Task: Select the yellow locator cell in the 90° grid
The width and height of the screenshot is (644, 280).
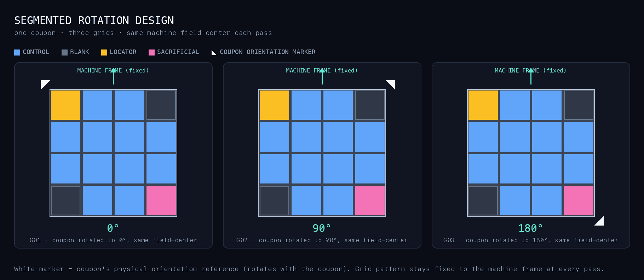Action: pos(274,105)
